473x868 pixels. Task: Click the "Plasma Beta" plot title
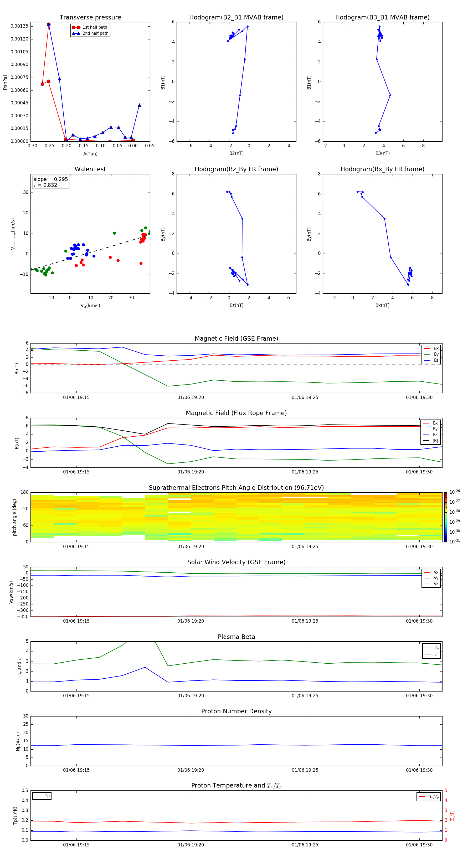(236, 637)
